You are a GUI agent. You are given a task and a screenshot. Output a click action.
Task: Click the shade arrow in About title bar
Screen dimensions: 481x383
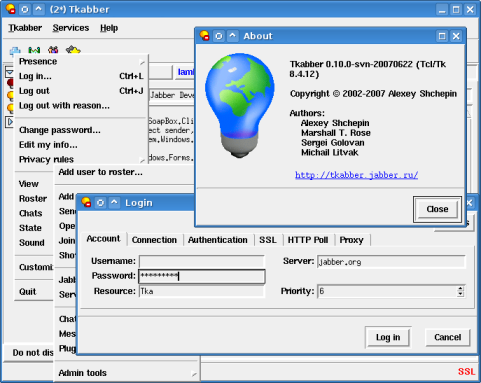[233, 36]
